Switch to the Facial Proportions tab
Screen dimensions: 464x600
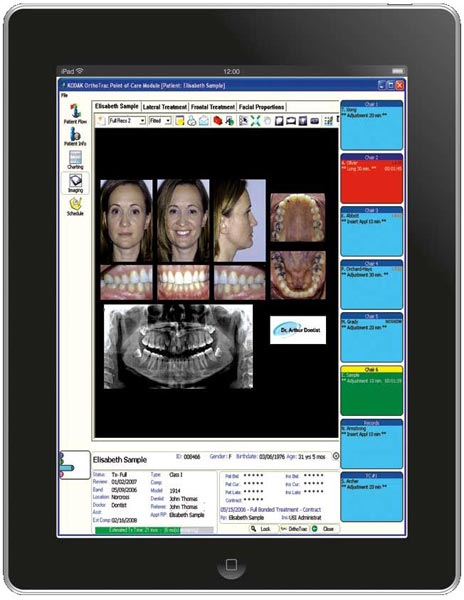(262, 107)
